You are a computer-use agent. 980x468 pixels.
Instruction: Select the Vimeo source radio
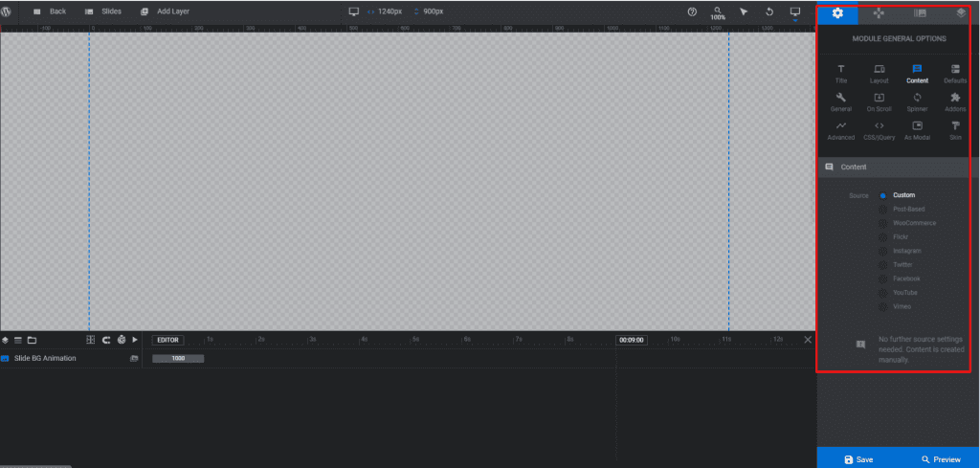883,307
